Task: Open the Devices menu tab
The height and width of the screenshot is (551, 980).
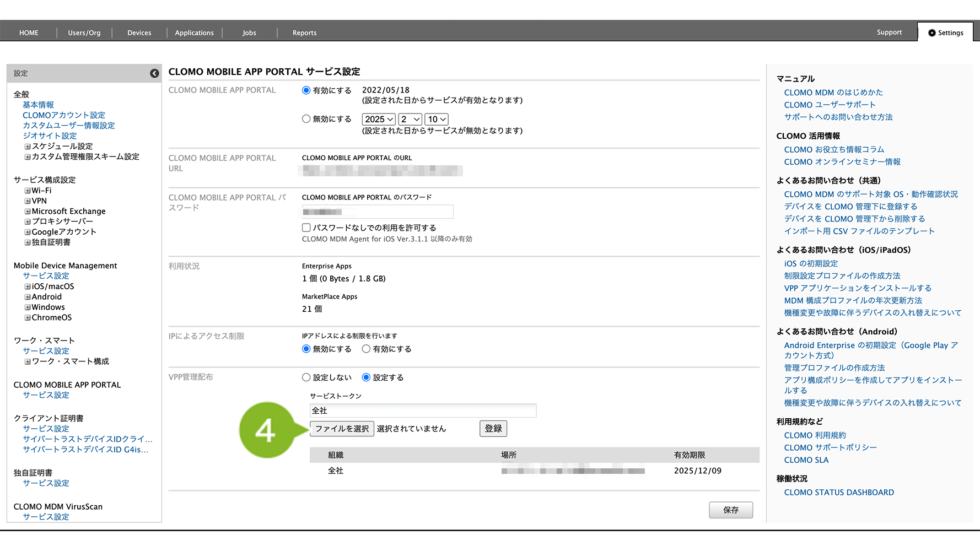Action: (139, 33)
